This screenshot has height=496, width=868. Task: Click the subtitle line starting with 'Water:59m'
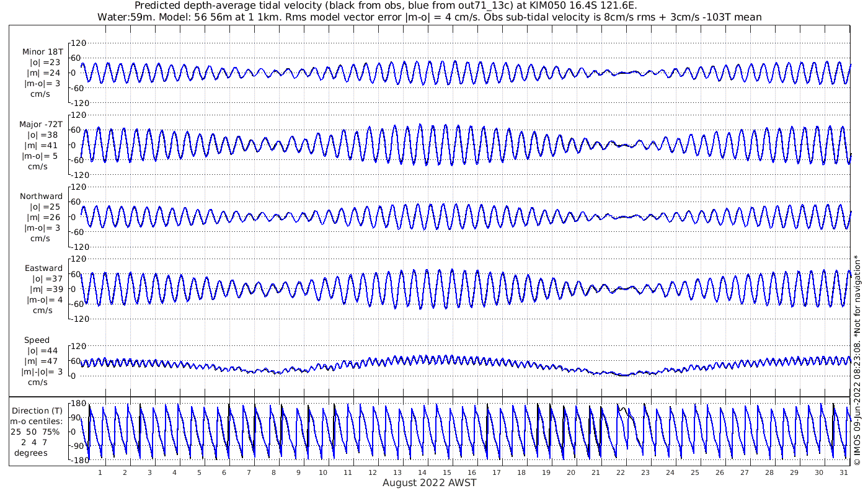click(x=430, y=17)
